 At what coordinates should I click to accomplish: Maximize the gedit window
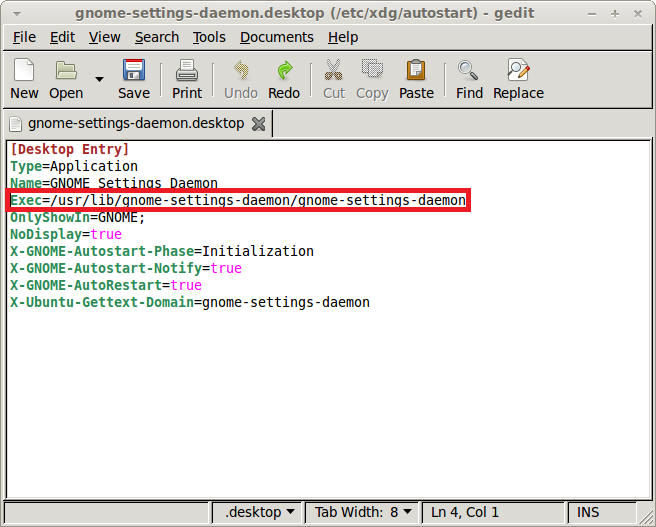[615, 14]
